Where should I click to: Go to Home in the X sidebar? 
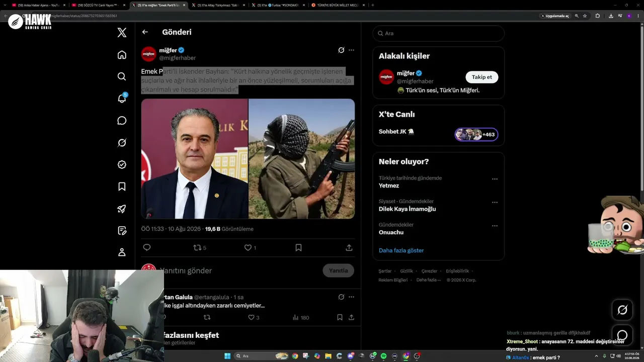(122, 55)
